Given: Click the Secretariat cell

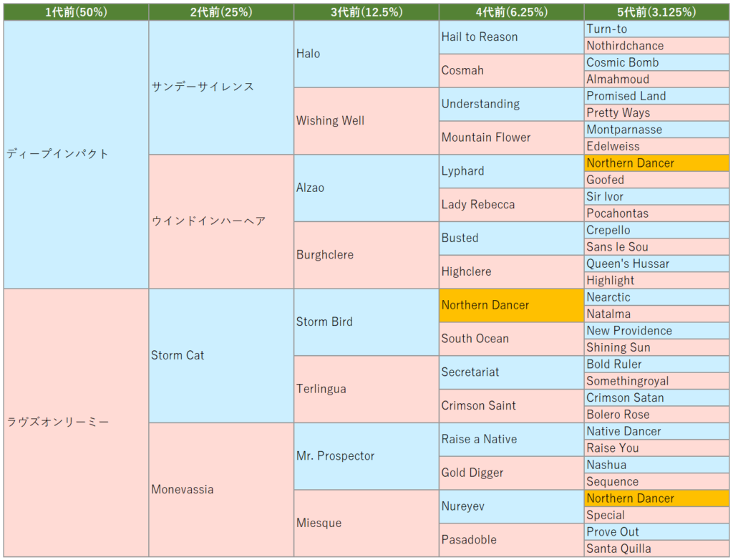Looking at the screenshot, I should [x=511, y=372].
